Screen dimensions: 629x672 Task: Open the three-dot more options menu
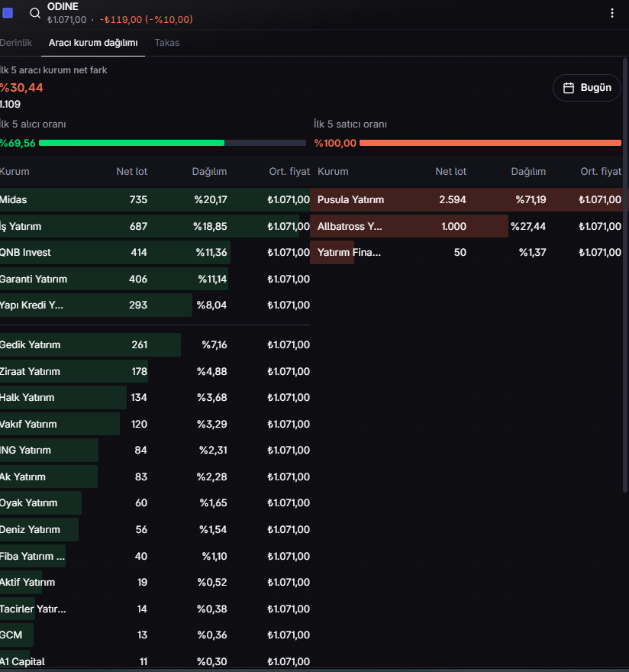pos(612,13)
